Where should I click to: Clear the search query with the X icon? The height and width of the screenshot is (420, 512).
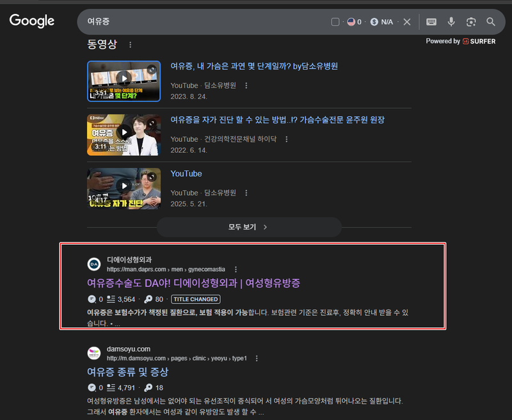pyautogui.click(x=407, y=22)
